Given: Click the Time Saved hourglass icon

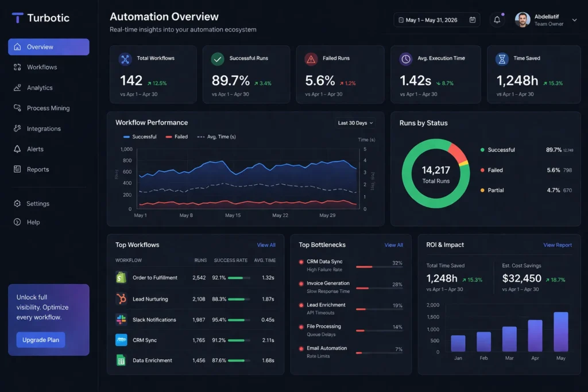Looking at the screenshot, I should (502, 59).
